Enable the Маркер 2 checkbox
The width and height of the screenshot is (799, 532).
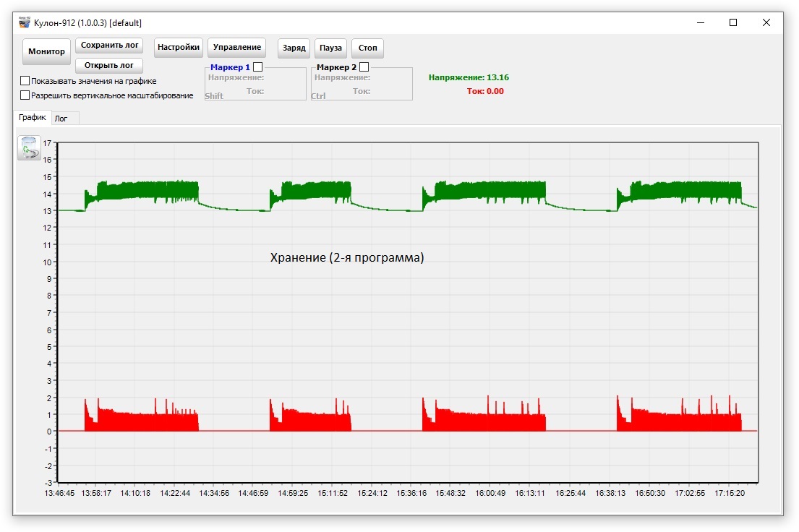pyautogui.click(x=364, y=66)
